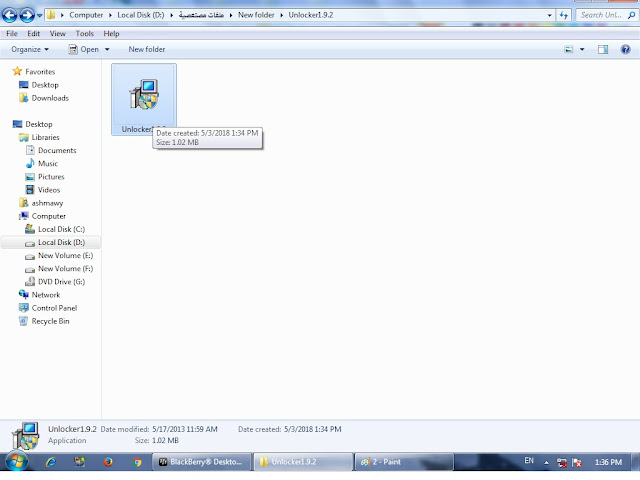Switch to 2 - Paint taskbar window
This screenshot has width=640, height=480.
tap(404, 462)
